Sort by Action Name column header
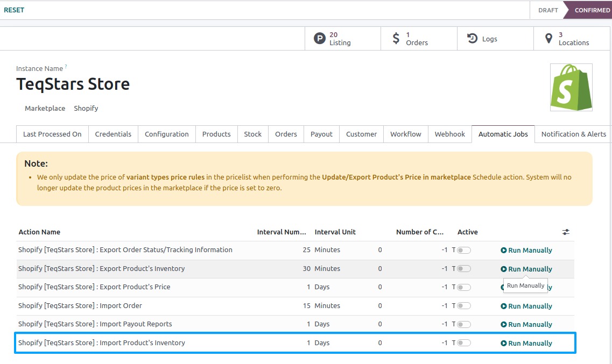612x364 pixels. (39, 232)
